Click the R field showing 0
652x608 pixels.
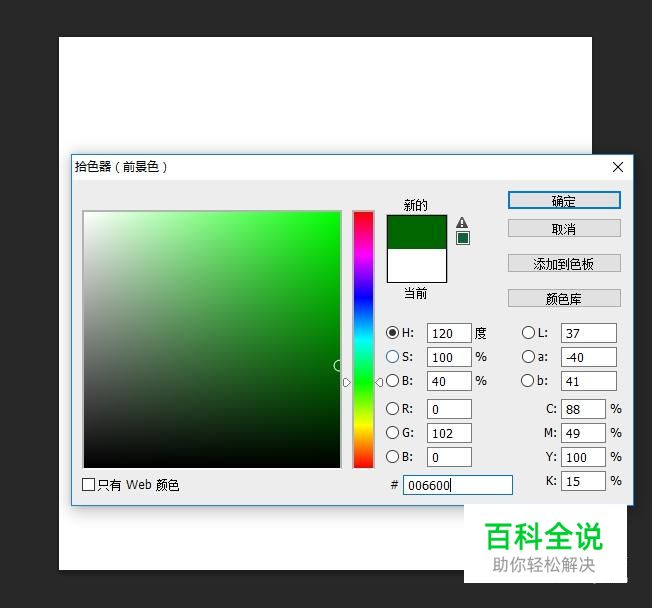click(x=449, y=409)
